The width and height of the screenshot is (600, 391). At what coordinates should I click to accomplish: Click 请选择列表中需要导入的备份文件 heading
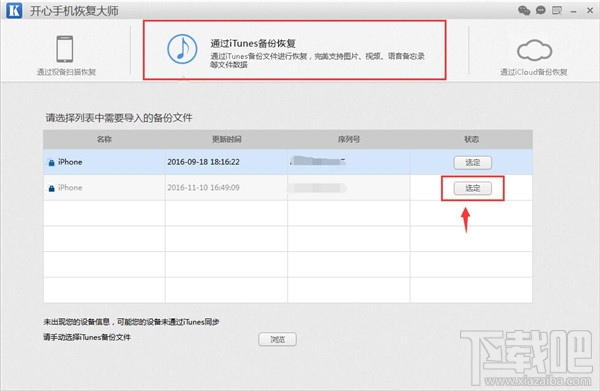tap(119, 117)
